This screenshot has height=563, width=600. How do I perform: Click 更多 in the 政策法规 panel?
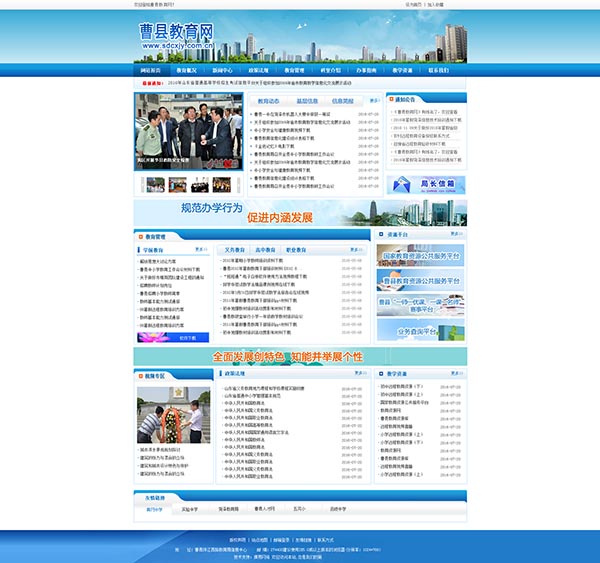point(346,376)
